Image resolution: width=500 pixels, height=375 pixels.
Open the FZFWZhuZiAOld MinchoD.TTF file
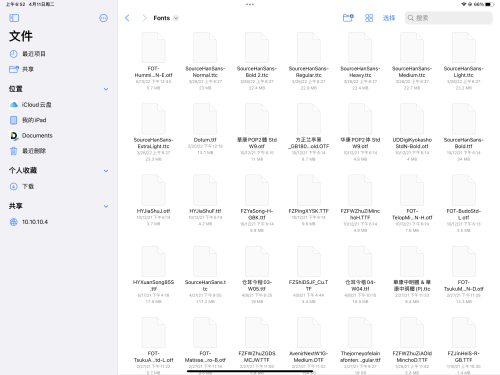[x=412, y=346]
